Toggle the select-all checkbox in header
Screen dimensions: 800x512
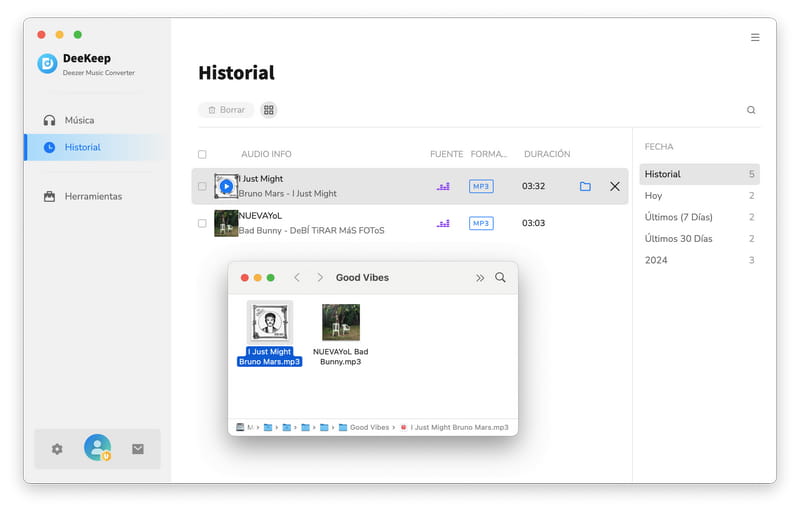coord(202,155)
